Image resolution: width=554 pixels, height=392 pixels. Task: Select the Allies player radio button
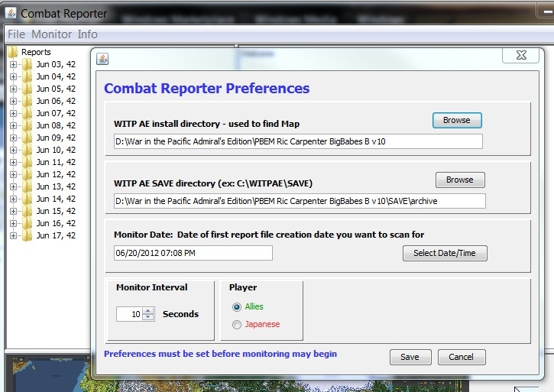point(237,307)
